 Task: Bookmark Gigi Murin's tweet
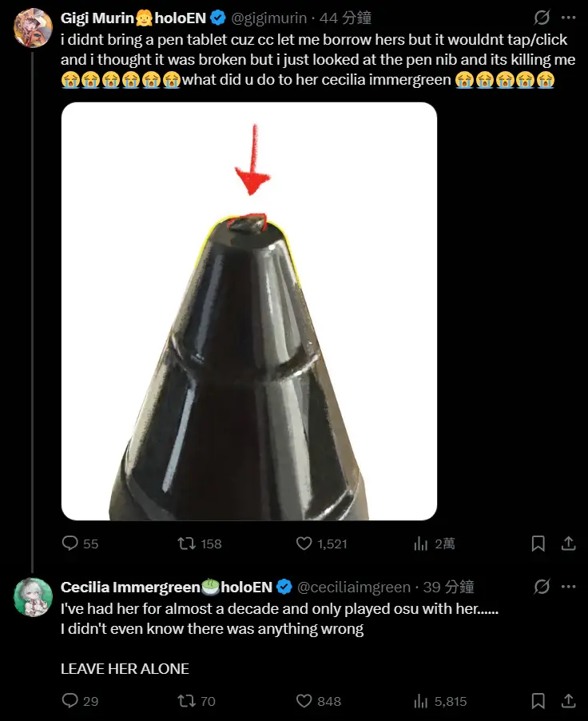pos(538,544)
